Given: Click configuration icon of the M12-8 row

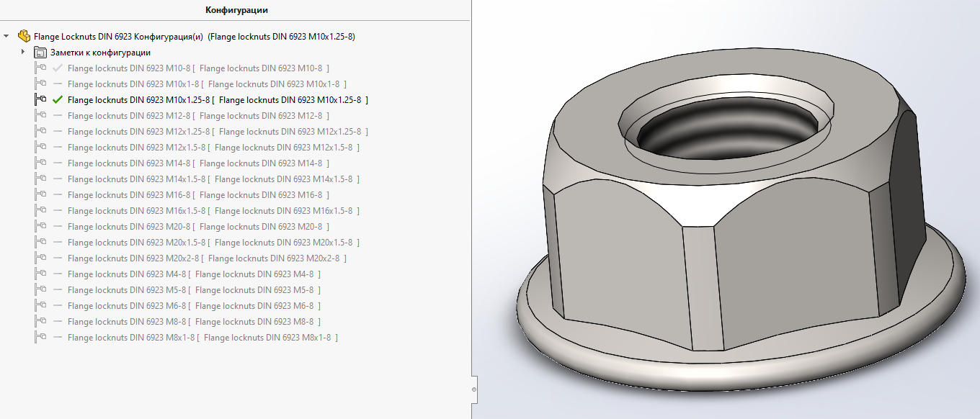Looking at the screenshot, I should pos(40,115).
